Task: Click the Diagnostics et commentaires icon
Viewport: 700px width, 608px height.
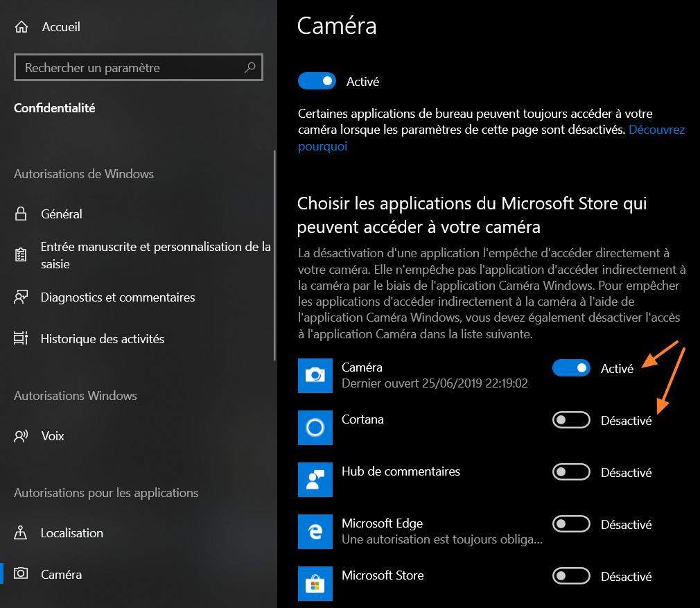Action: (x=21, y=297)
